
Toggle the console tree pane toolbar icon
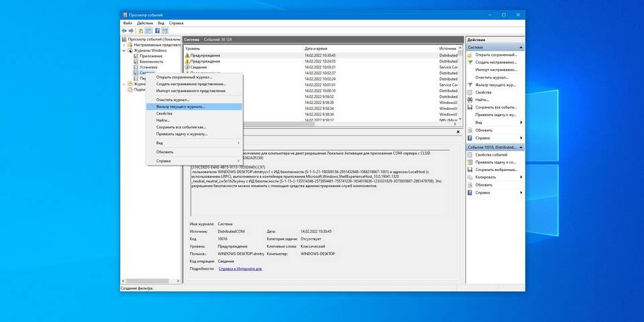point(148,31)
